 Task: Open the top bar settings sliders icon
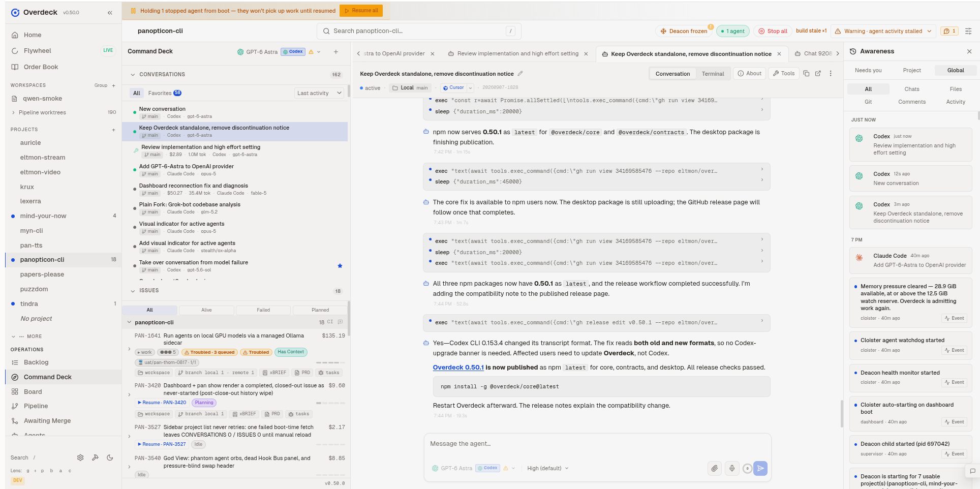pos(968,31)
